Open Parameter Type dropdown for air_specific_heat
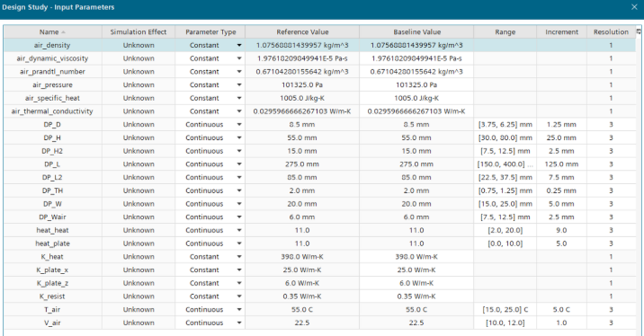 (239, 98)
